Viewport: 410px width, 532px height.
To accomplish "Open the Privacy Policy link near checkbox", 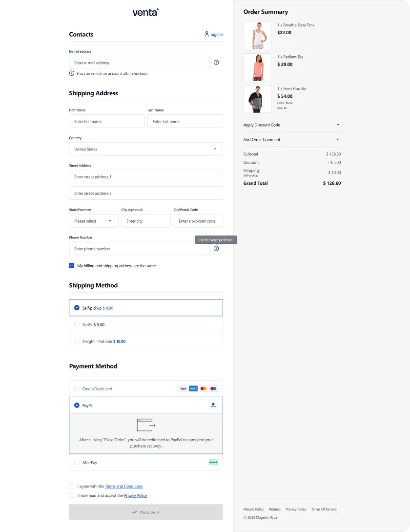I will tap(136, 495).
